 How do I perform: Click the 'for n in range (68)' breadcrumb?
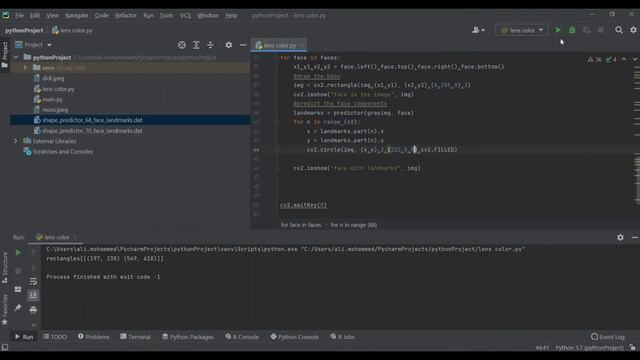tap(353, 225)
